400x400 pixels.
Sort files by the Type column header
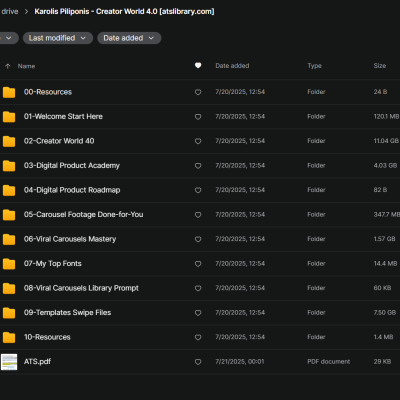(314, 66)
